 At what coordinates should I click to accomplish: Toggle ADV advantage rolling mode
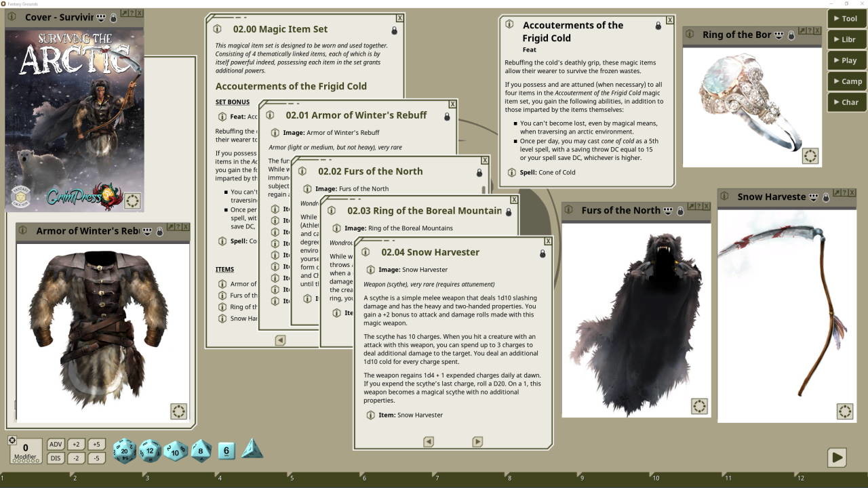coord(55,444)
